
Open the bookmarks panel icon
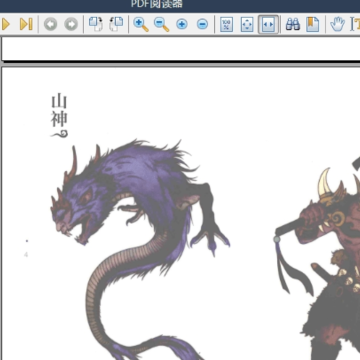coord(313,24)
